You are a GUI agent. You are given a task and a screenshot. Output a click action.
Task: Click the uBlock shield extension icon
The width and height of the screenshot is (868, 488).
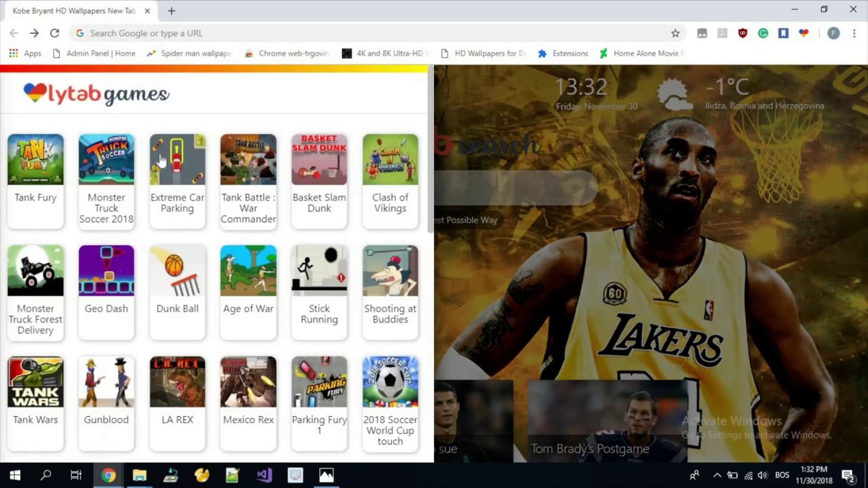pos(743,33)
